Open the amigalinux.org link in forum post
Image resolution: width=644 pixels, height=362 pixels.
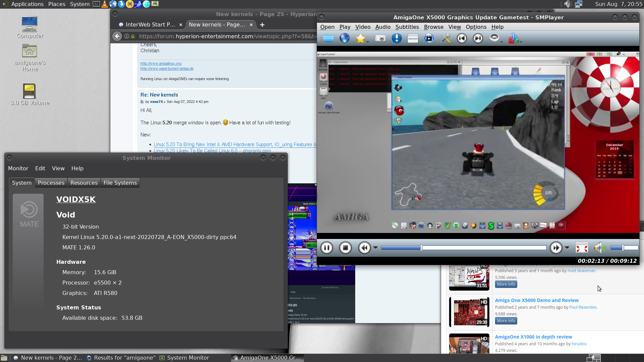click(x=161, y=63)
